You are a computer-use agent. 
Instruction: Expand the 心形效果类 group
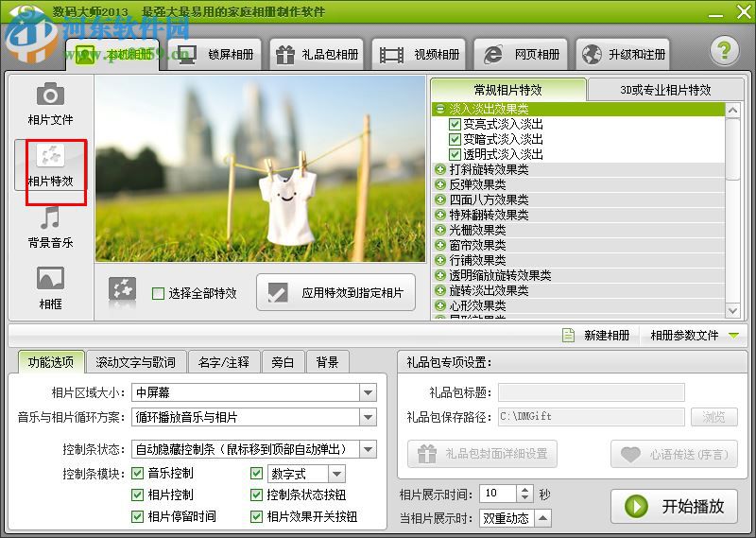[x=439, y=305]
